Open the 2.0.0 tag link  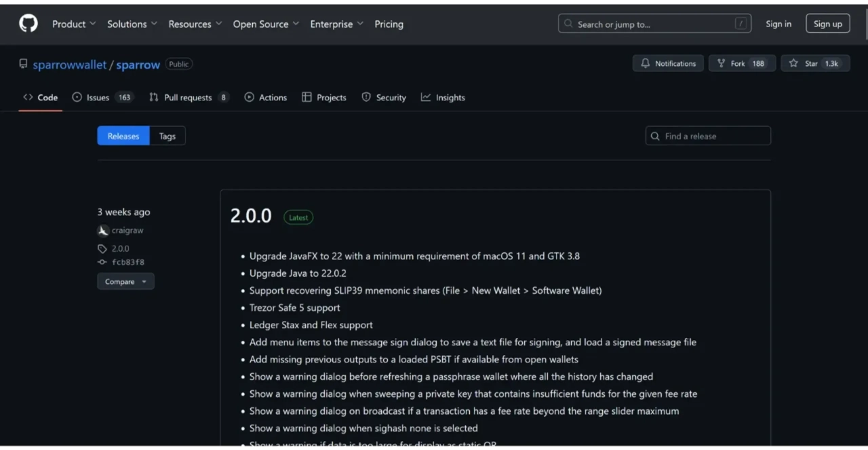click(x=120, y=248)
